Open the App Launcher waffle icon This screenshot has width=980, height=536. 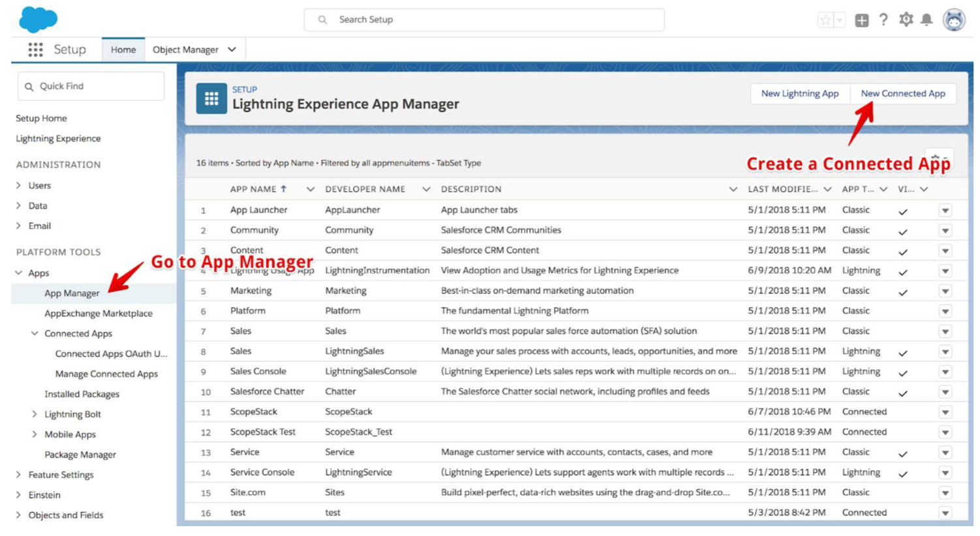[35, 50]
